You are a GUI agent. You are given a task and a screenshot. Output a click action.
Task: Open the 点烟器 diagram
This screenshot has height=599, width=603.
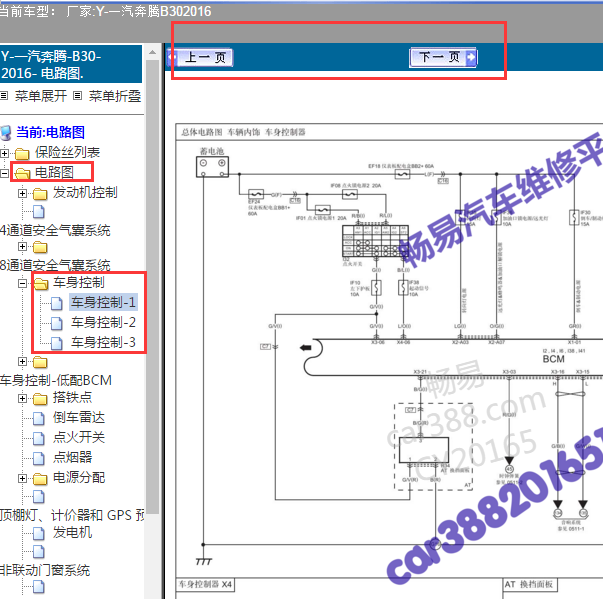[72, 457]
